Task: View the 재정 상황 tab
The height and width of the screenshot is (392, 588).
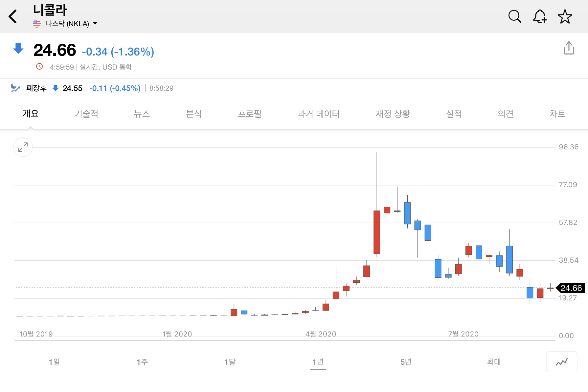Action: tap(393, 114)
